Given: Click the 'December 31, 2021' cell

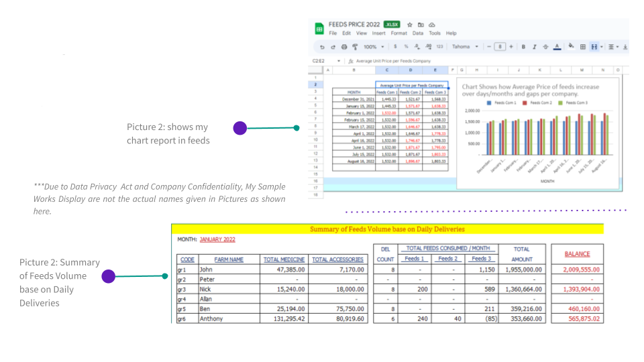Looking at the screenshot, I should coord(354,99).
